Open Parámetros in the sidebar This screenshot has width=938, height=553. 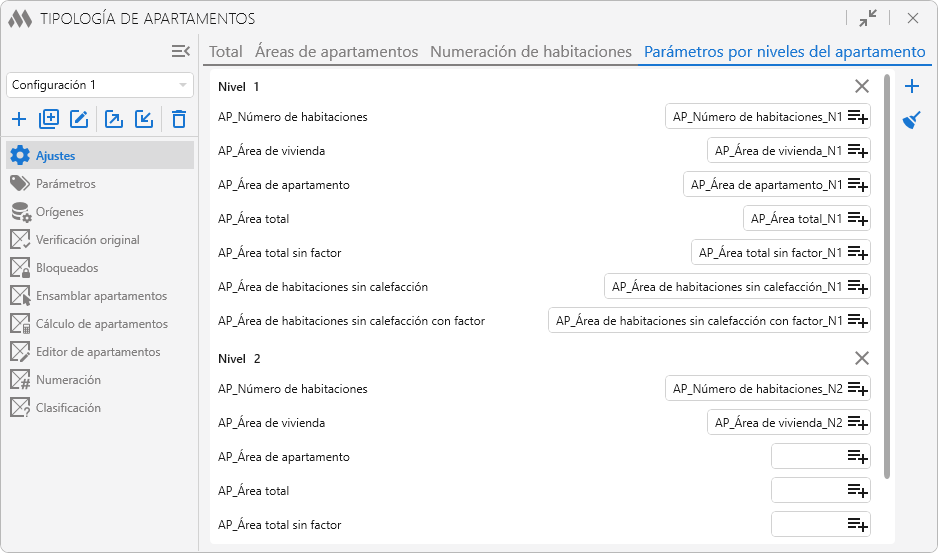[66, 184]
